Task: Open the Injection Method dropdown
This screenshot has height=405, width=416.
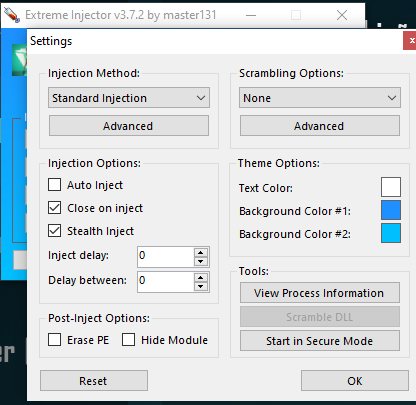Action: [129, 98]
